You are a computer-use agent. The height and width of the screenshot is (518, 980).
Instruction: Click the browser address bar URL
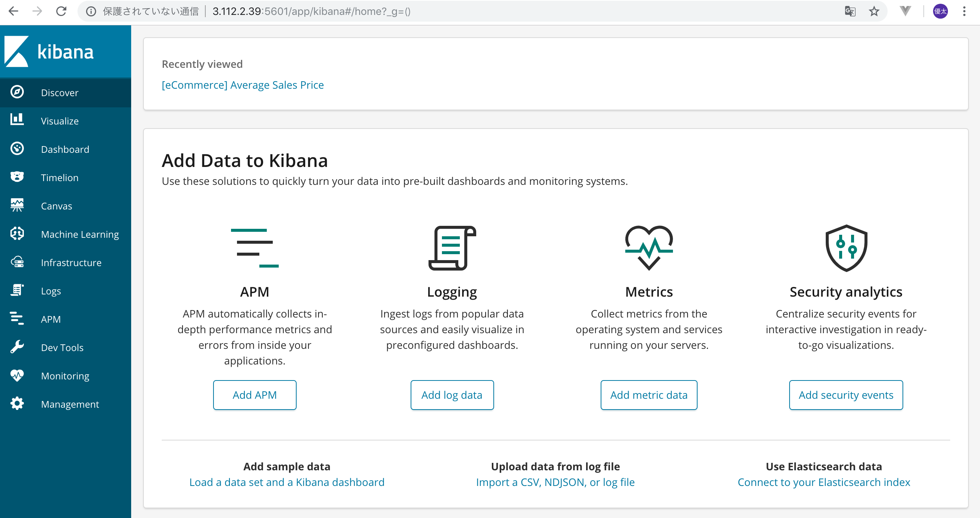[x=312, y=12]
